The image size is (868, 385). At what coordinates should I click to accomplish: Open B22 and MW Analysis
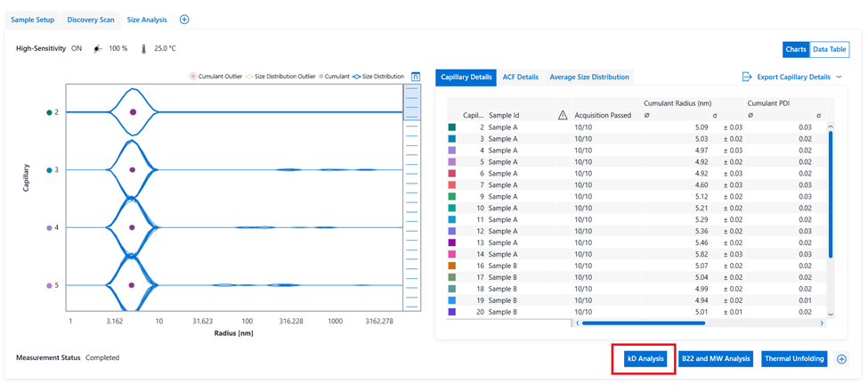click(x=716, y=358)
